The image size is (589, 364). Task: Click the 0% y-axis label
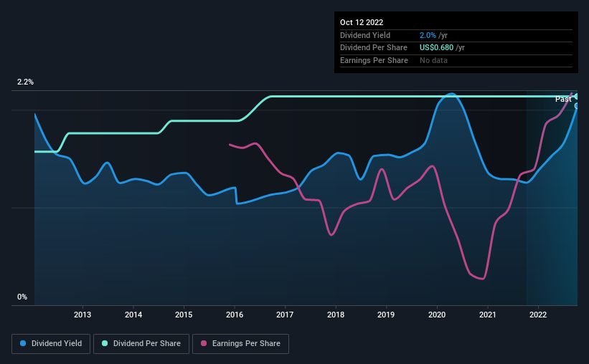[x=22, y=297]
